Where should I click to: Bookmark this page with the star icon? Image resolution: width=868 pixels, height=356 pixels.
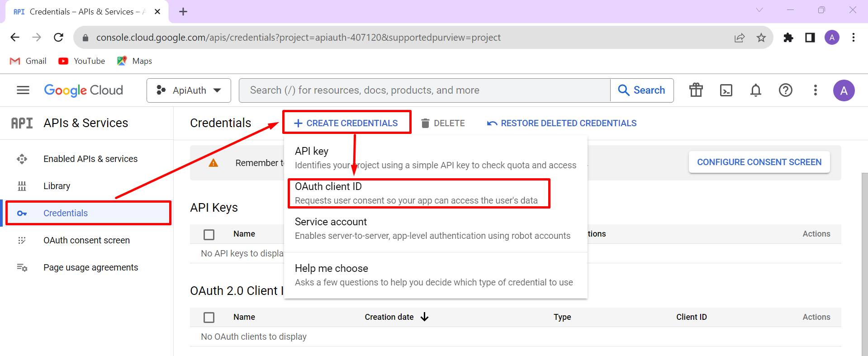[761, 38]
